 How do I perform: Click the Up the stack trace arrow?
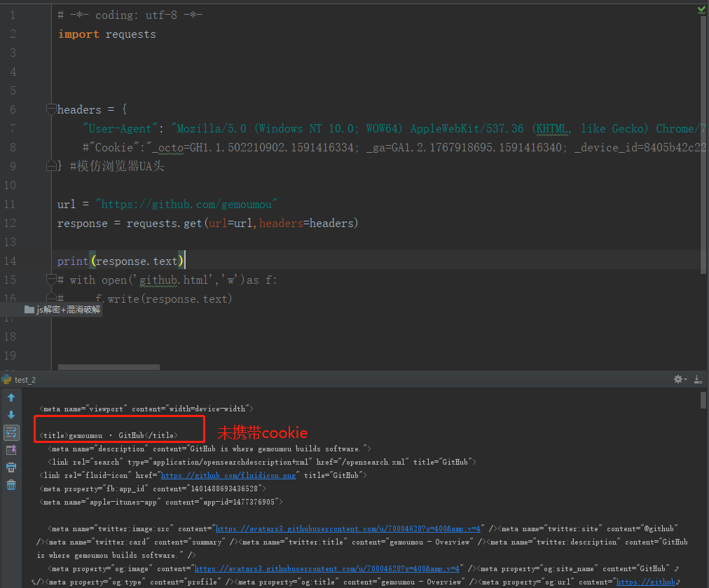click(11, 397)
